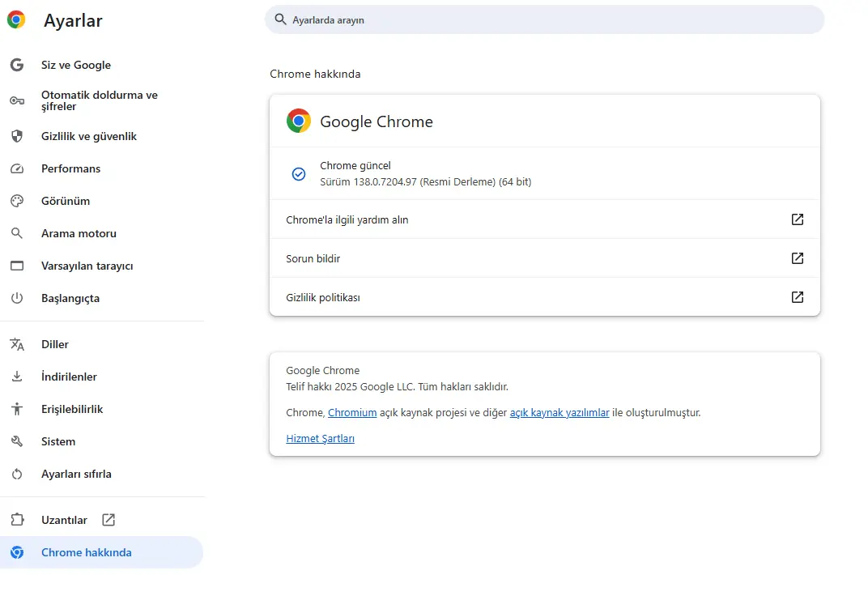
Task: Open the Chromium link
Action: pos(352,412)
